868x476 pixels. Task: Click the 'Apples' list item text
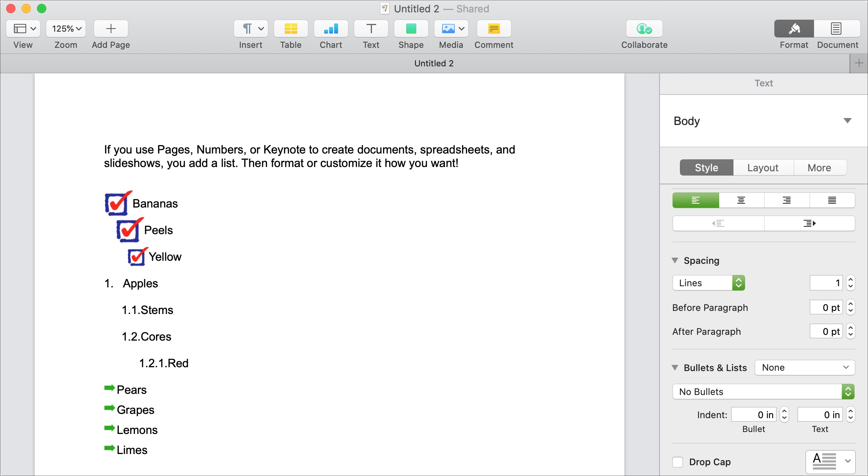(x=140, y=284)
